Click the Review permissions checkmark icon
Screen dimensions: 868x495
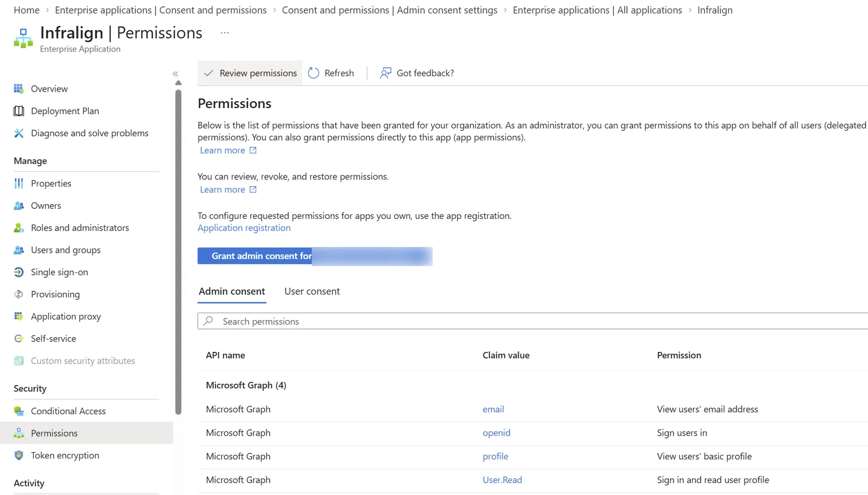(209, 73)
